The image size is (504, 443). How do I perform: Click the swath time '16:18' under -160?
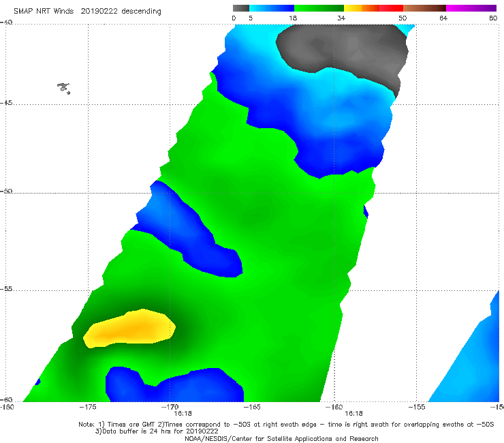[353, 414]
